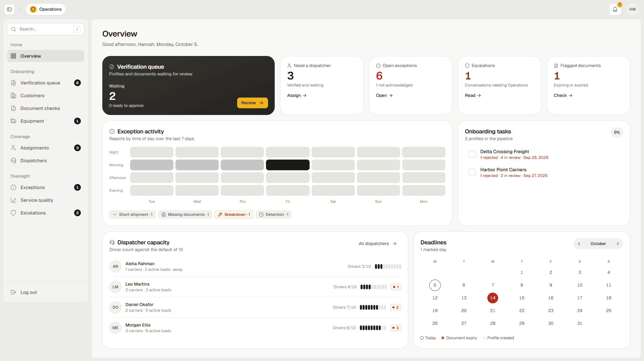The height and width of the screenshot is (361, 644).
Task: Click the Dispatchers headset icon
Action: tap(13, 161)
